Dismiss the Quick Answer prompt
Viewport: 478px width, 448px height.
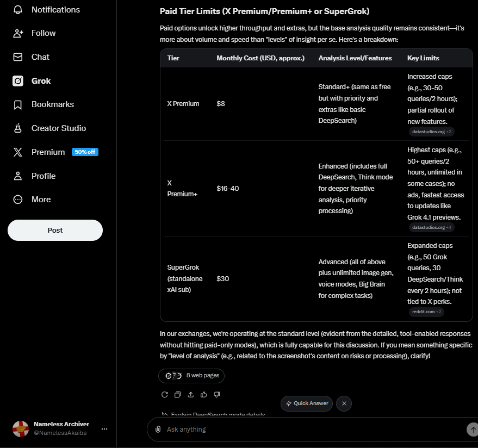[x=344, y=403]
